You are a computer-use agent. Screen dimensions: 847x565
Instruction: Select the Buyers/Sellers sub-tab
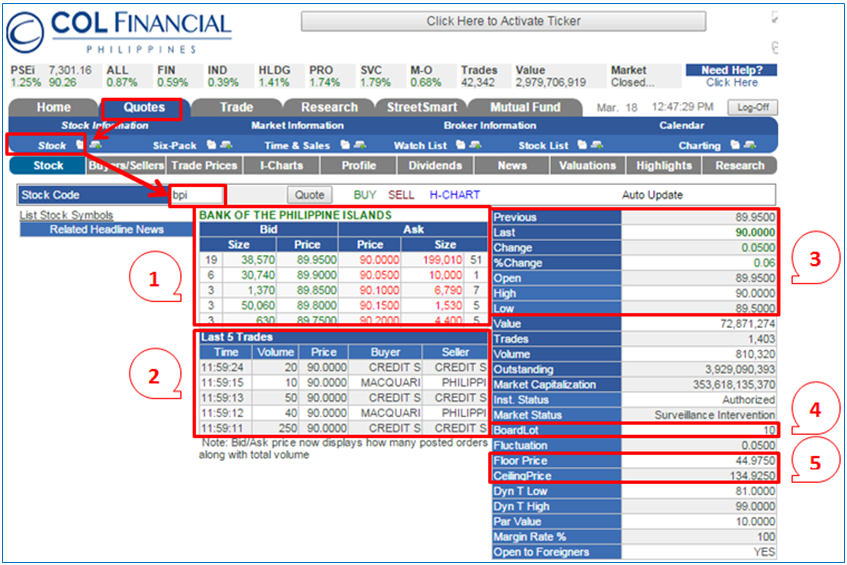coord(126,166)
